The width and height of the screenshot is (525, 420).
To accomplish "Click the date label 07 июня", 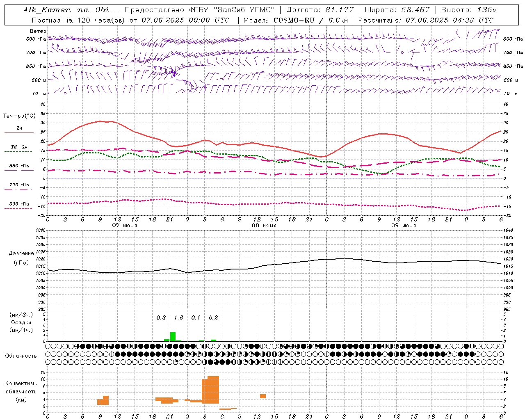I will [125, 226].
